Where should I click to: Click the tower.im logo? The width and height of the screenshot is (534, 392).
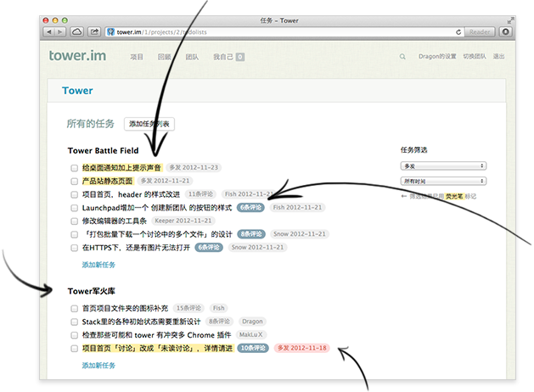(x=77, y=57)
